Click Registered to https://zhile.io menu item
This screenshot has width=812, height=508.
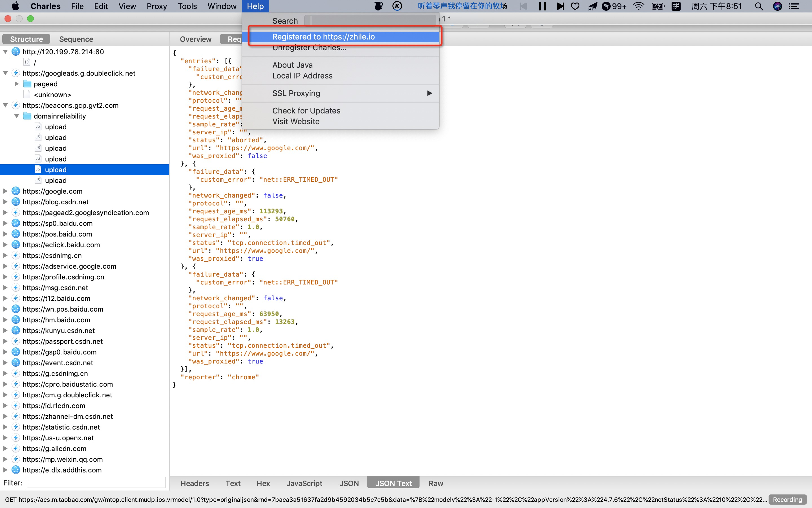click(x=340, y=37)
